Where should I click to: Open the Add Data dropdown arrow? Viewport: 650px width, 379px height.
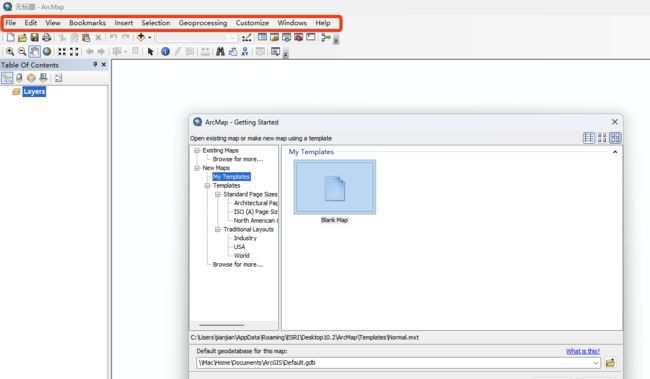pos(150,37)
